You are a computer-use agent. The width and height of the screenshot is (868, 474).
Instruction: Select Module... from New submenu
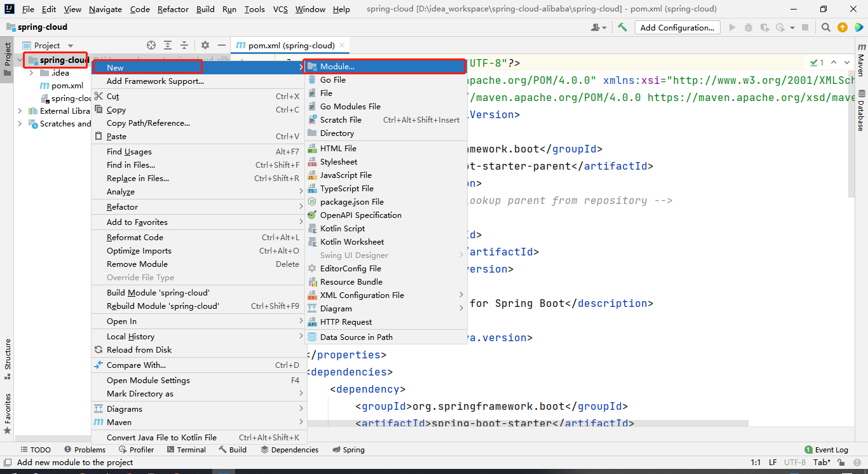click(385, 66)
